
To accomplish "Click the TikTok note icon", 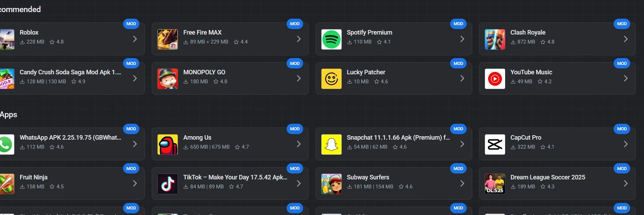I will pos(168,184).
